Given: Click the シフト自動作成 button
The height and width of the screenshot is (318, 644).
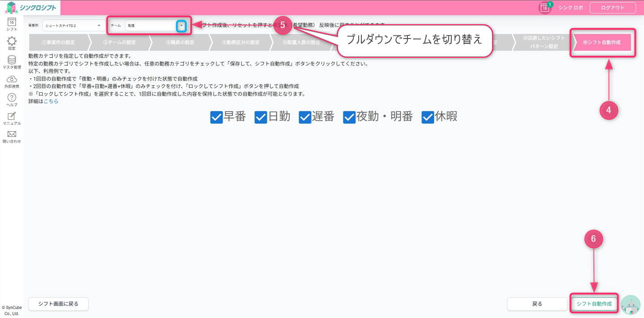Looking at the screenshot, I should [x=594, y=304].
